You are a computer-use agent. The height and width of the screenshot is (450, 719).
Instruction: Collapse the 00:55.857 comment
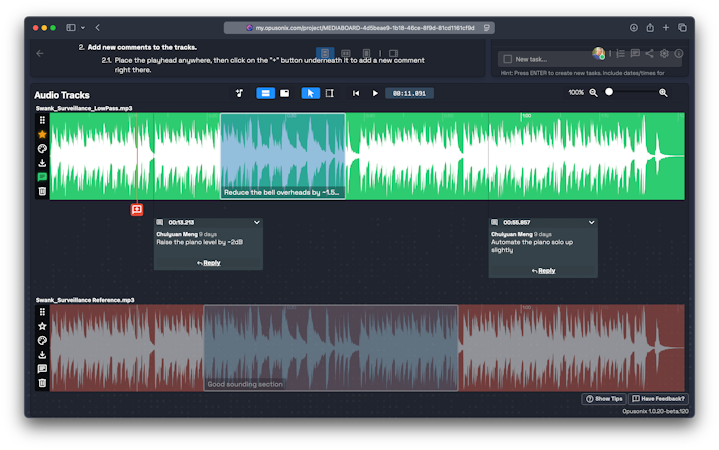click(592, 222)
